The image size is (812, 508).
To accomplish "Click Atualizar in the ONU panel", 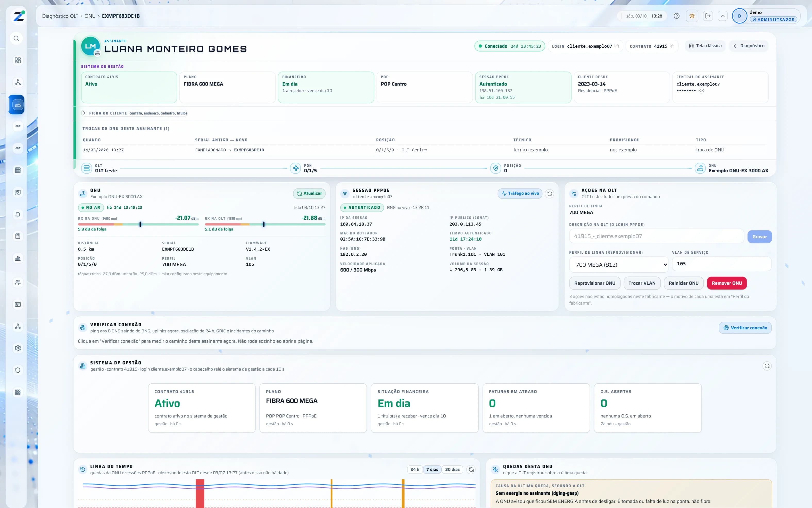I will pos(309,193).
